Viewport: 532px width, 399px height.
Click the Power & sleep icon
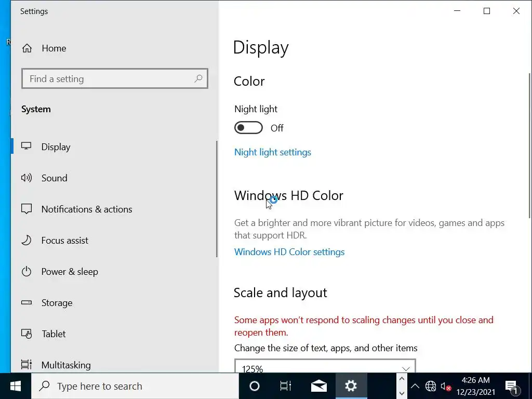(x=26, y=271)
